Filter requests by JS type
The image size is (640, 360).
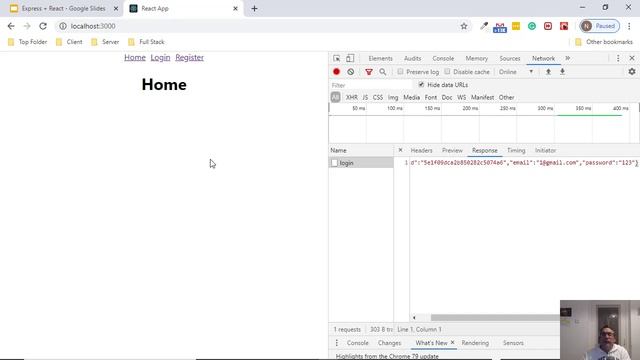tap(365, 98)
